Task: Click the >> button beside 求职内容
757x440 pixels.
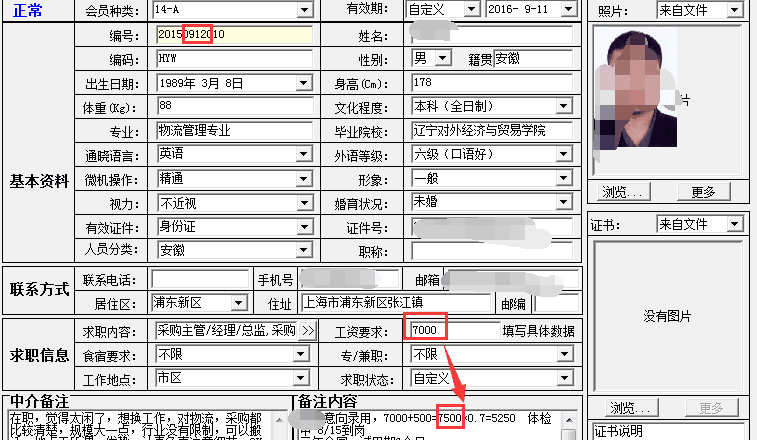Action: coord(307,331)
